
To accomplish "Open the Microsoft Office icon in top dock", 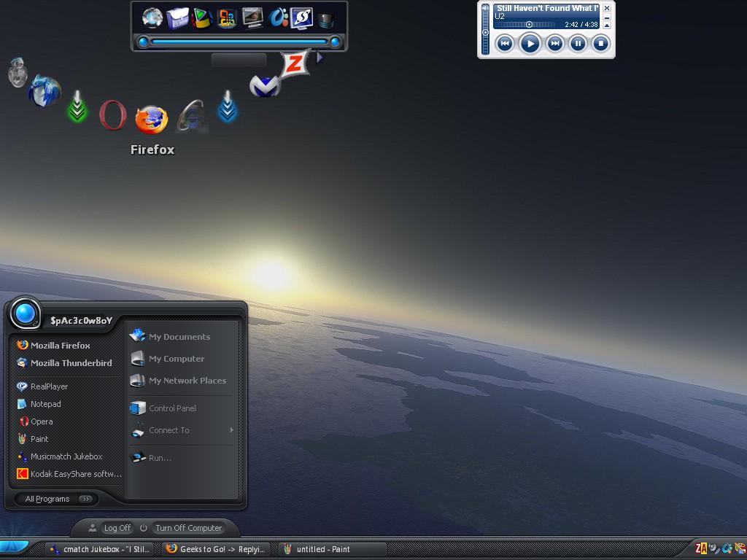I will coord(227,18).
